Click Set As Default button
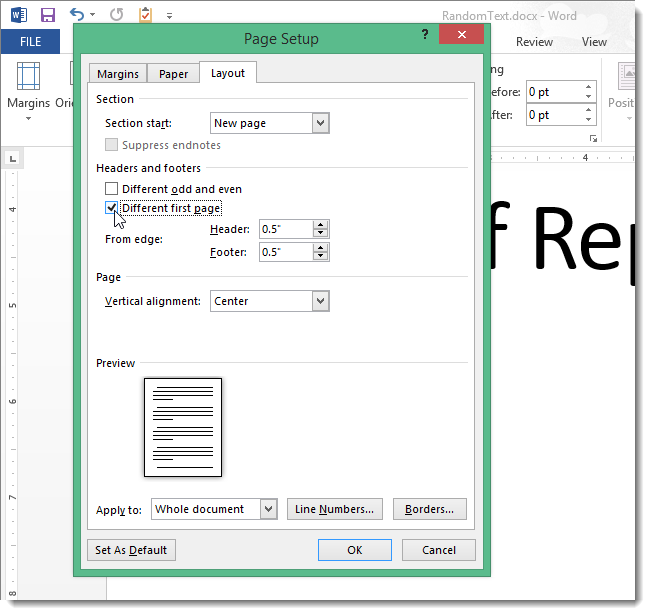This screenshot has height=615, width=650. 131,550
